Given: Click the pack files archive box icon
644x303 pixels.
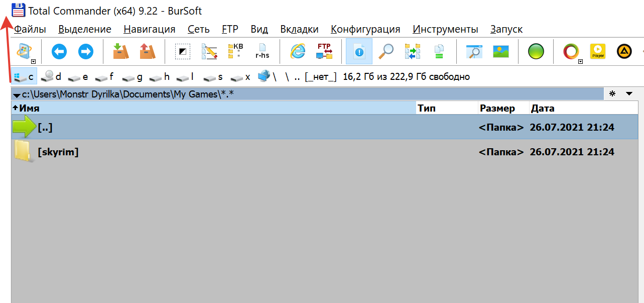Looking at the screenshot, I should click(x=120, y=51).
